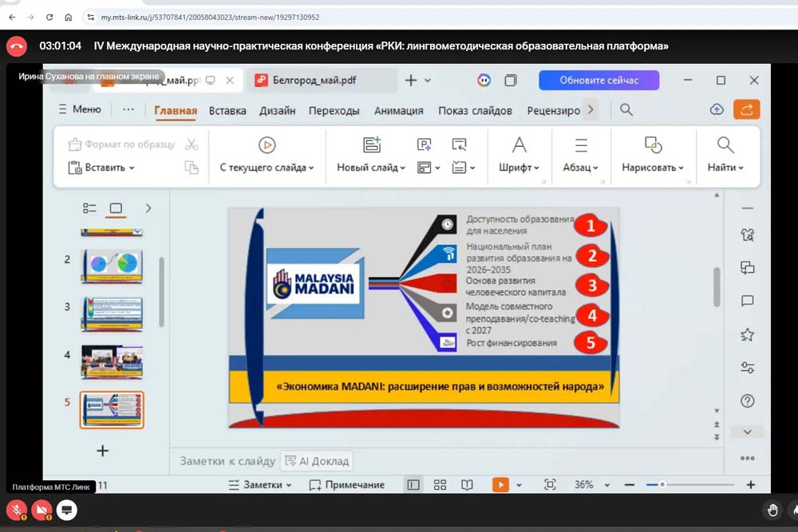Click the Заметки к слайду notes field
Image resolution: width=798 pixels, height=532 pixels.
click(x=227, y=461)
